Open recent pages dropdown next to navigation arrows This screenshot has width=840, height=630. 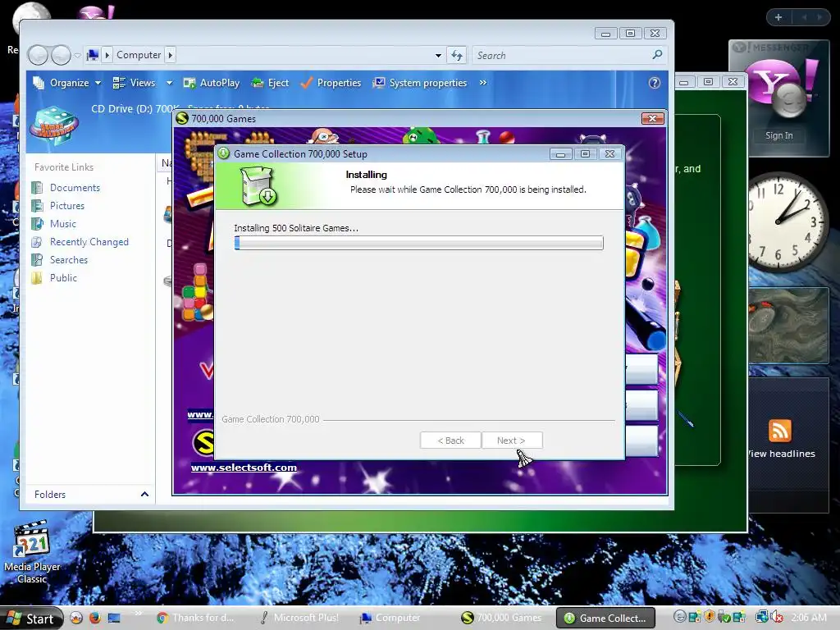(78, 55)
